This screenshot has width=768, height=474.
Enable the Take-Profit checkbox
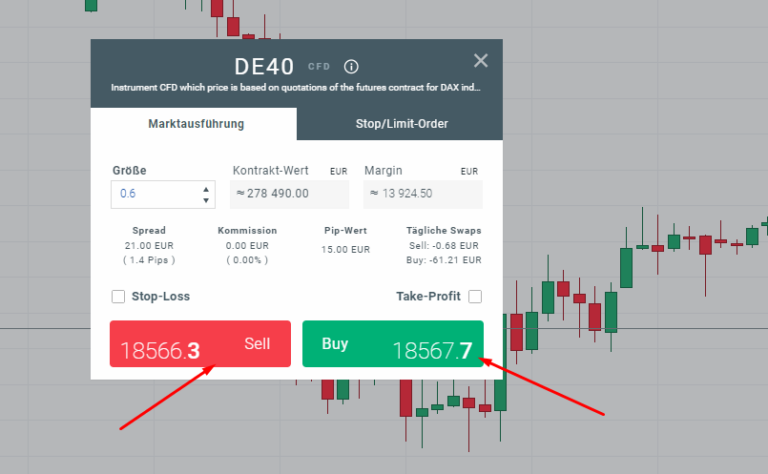click(x=475, y=296)
